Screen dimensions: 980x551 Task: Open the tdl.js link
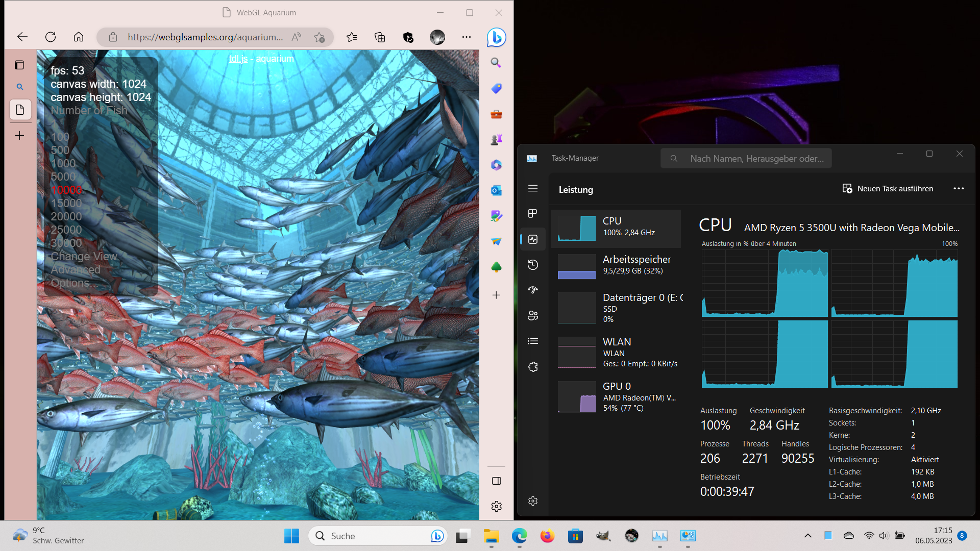238,59
